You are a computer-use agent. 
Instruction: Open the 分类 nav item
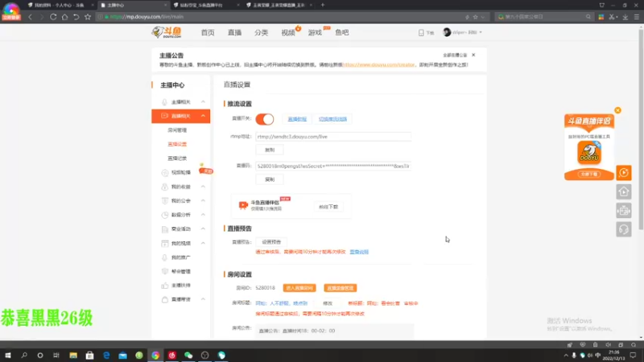261,32
